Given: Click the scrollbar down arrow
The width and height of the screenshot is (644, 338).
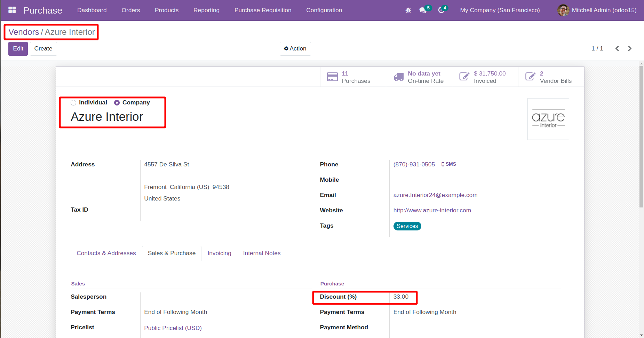Looking at the screenshot, I should tap(642, 335).
